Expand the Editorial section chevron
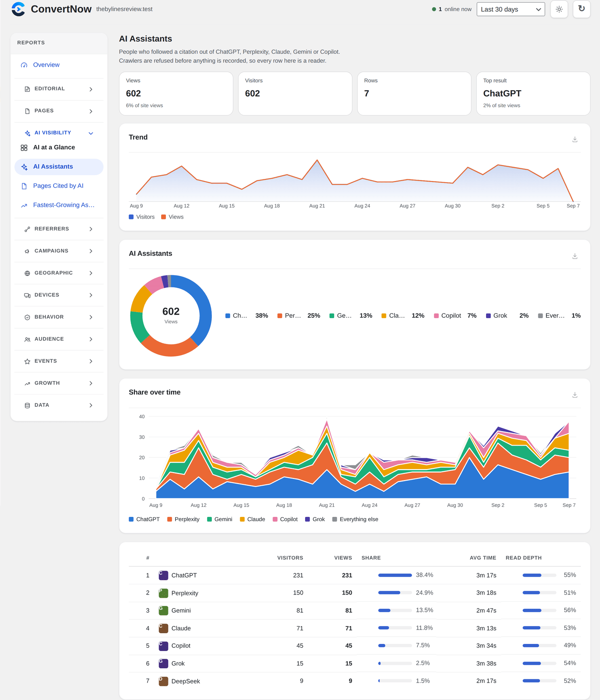The image size is (600, 700). (91, 89)
